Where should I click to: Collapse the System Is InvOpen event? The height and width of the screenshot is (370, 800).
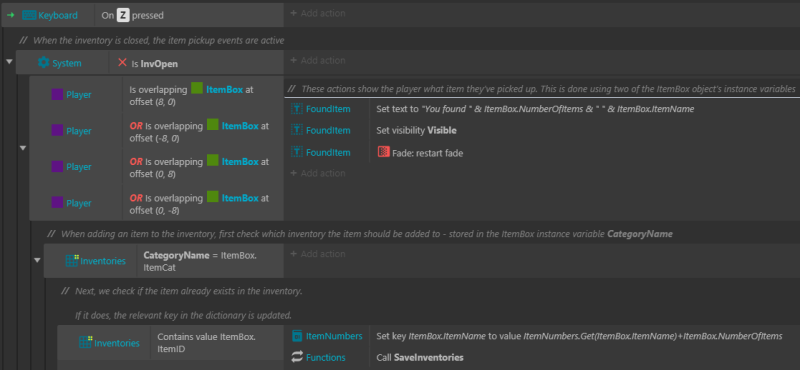point(9,62)
